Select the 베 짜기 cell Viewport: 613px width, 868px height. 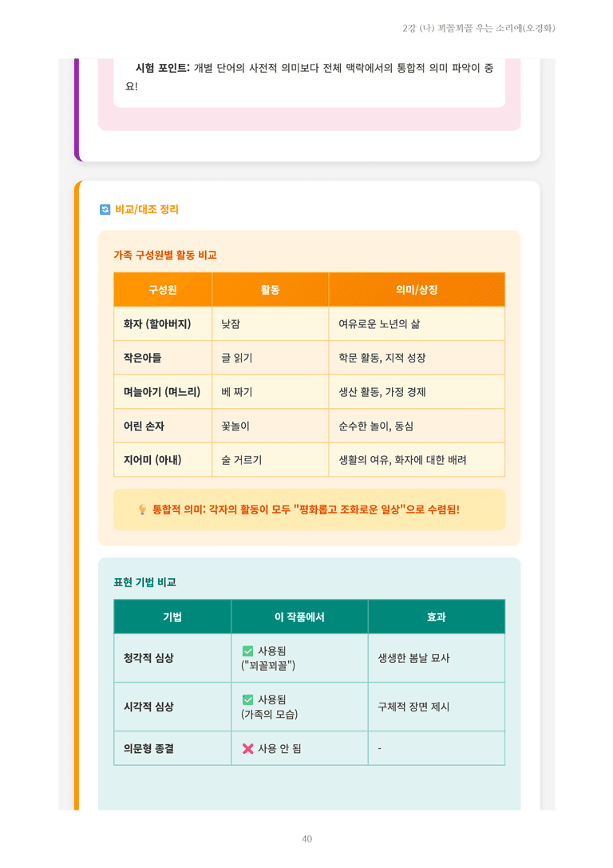(270, 392)
